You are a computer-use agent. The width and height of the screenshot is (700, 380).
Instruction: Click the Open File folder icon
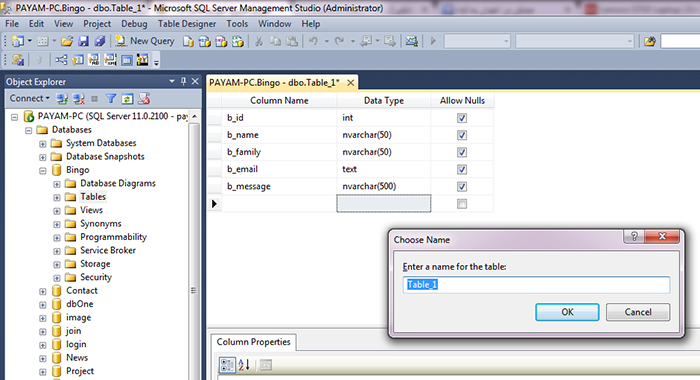pos(67,41)
